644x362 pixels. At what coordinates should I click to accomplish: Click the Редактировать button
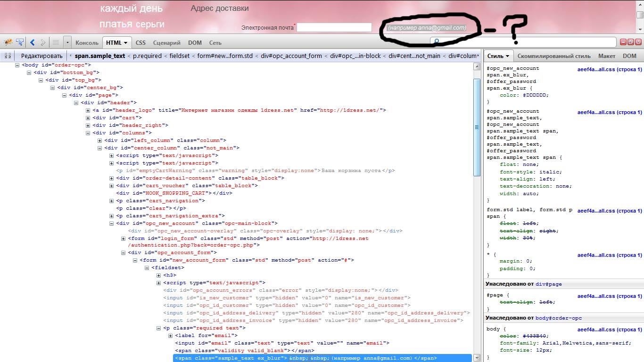click(x=41, y=56)
